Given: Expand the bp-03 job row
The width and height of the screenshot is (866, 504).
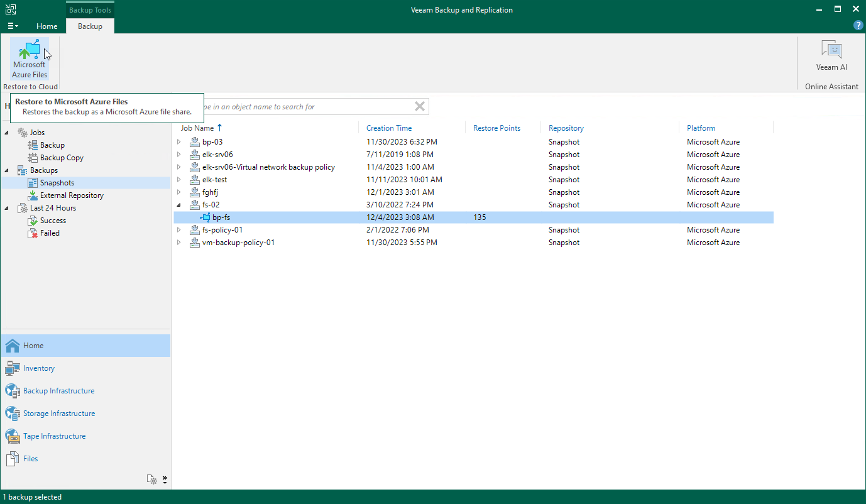Looking at the screenshot, I should (178, 142).
